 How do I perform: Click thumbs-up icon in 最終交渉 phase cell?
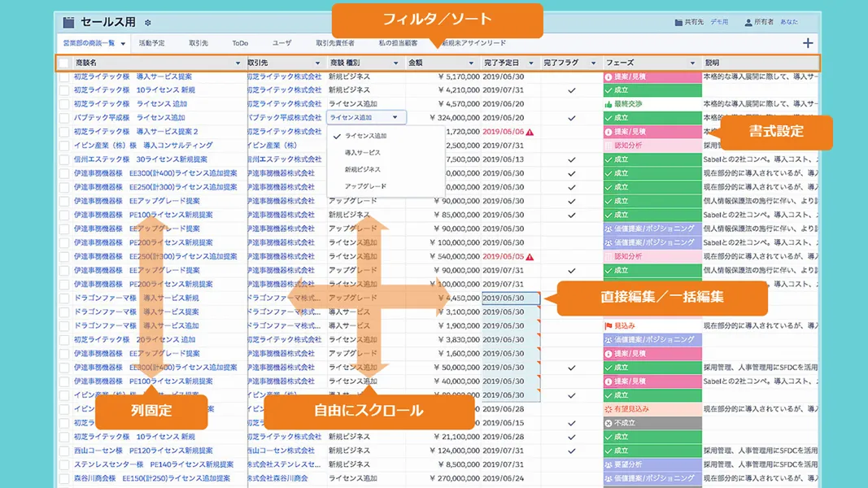pyautogui.click(x=608, y=104)
